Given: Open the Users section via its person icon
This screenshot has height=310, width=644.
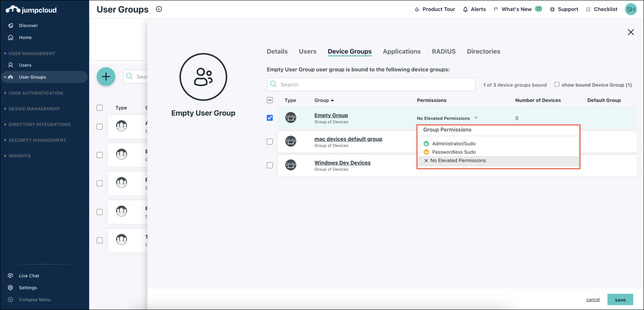Looking at the screenshot, I should pos(10,65).
